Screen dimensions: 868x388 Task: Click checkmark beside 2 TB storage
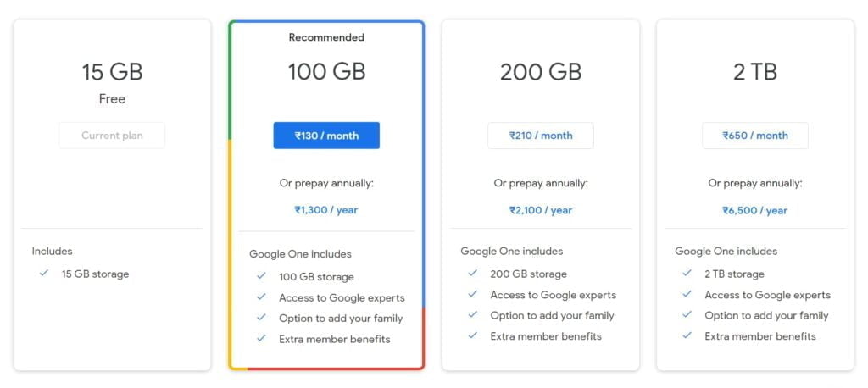(687, 273)
